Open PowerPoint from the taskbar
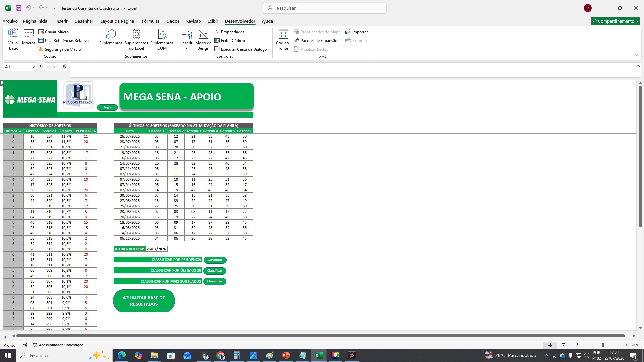The image size is (644, 362). [x=286, y=355]
